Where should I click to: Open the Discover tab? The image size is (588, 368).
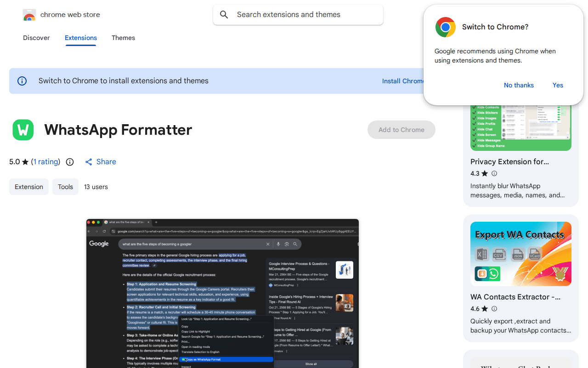pyautogui.click(x=36, y=38)
